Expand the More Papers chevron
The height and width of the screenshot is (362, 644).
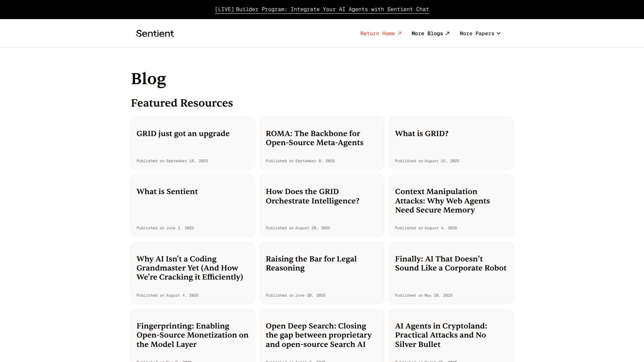pyautogui.click(x=499, y=34)
